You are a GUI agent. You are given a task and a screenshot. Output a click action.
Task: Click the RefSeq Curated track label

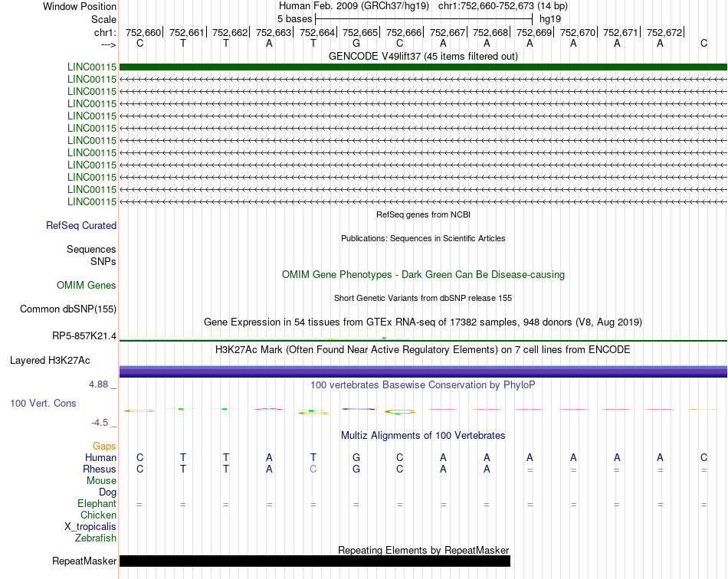point(81,225)
